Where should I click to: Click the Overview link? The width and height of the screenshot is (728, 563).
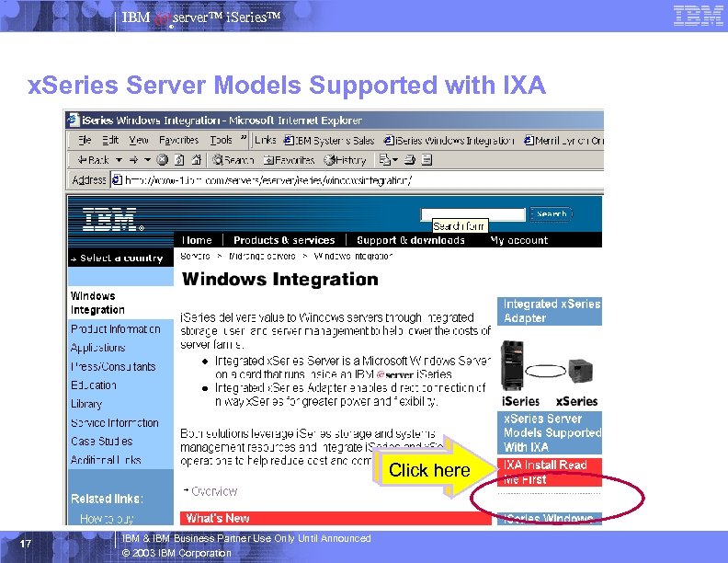(x=214, y=491)
